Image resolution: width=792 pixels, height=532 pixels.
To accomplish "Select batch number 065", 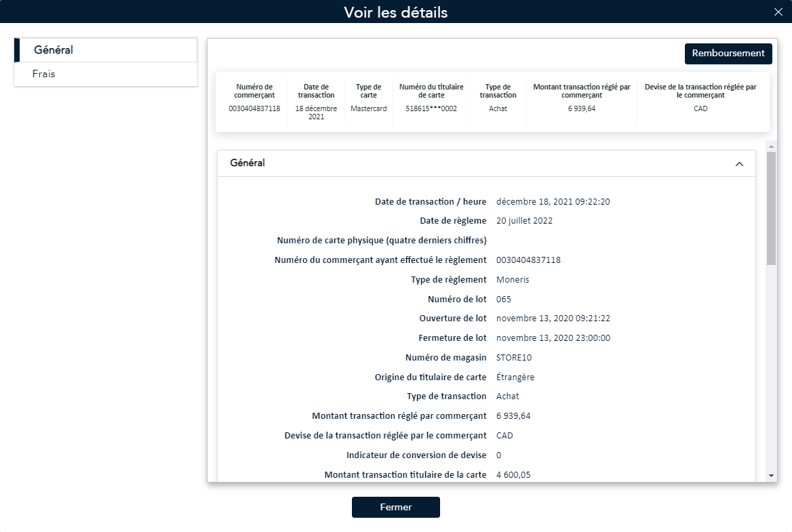I will pyautogui.click(x=504, y=300).
